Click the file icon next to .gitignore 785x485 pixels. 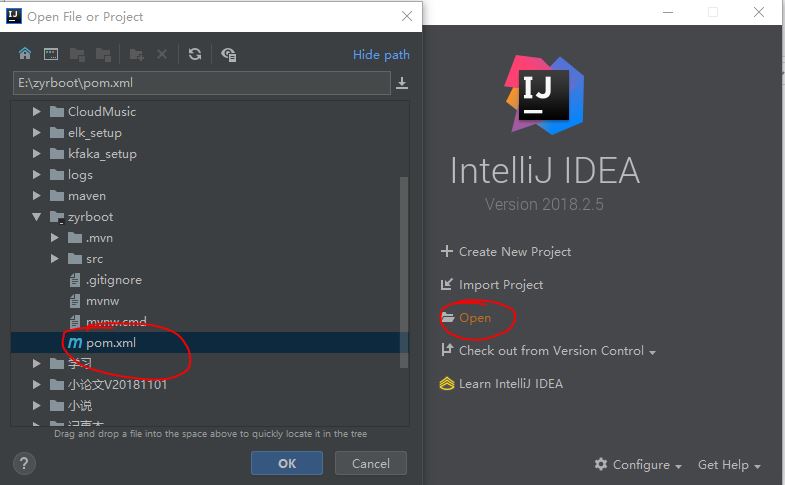pyautogui.click(x=75, y=280)
